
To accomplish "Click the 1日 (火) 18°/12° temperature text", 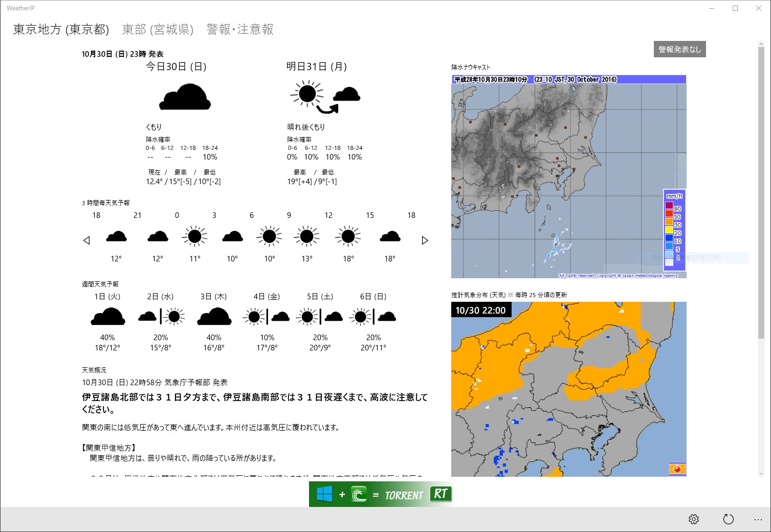I will tap(107, 348).
